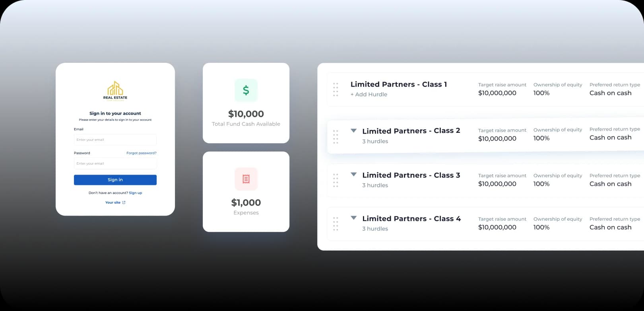Select the 3 hurdles label under Class 2

pos(375,141)
